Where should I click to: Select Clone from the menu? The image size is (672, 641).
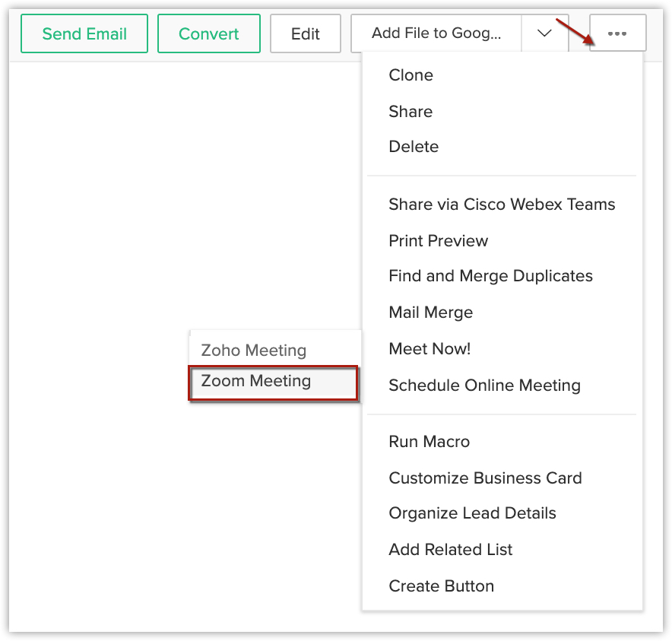pos(410,75)
